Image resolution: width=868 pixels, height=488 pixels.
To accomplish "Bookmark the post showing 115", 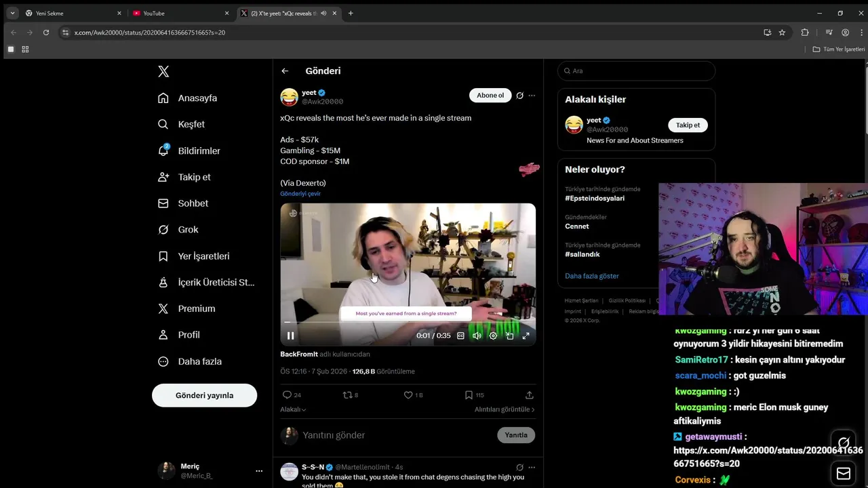I will pyautogui.click(x=474, y=394).
